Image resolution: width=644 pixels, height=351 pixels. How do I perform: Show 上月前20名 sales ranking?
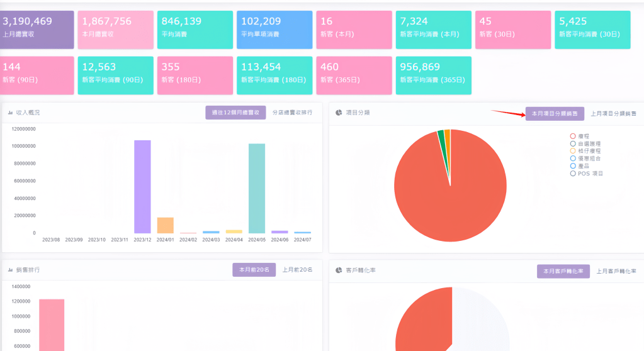point(297,270)
